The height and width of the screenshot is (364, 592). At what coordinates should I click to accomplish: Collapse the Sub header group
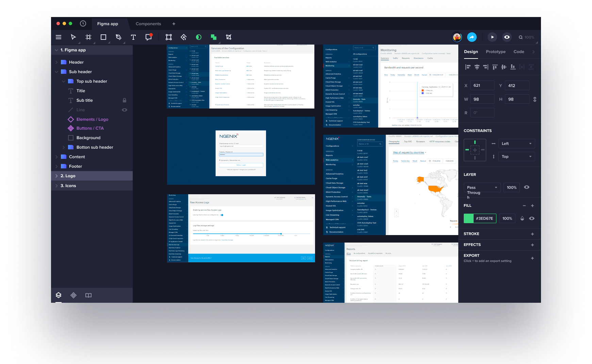(57, 72)
